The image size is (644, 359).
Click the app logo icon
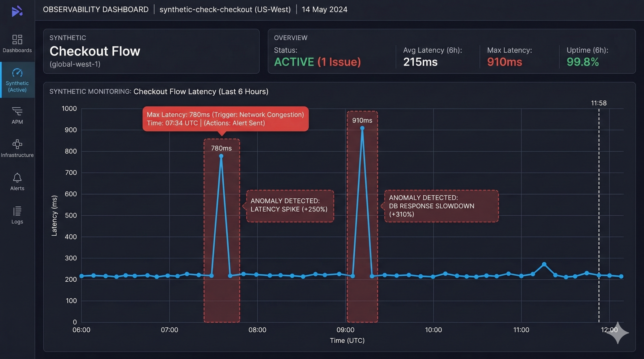[17, 11]
